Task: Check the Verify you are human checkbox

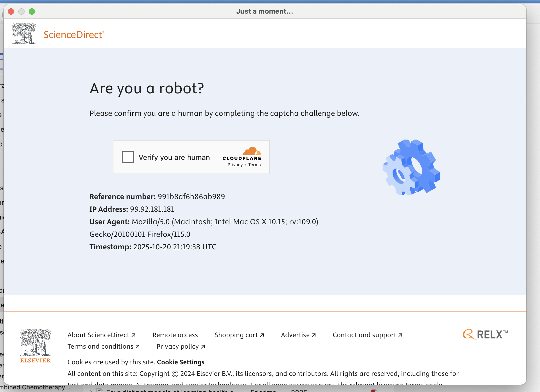Action: click(128, 157)
